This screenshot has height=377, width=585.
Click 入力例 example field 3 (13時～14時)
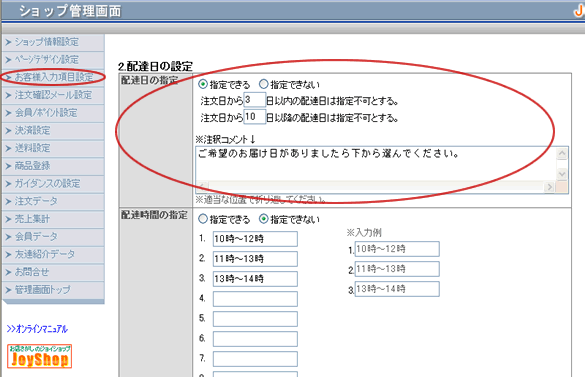tap(397, 289)
